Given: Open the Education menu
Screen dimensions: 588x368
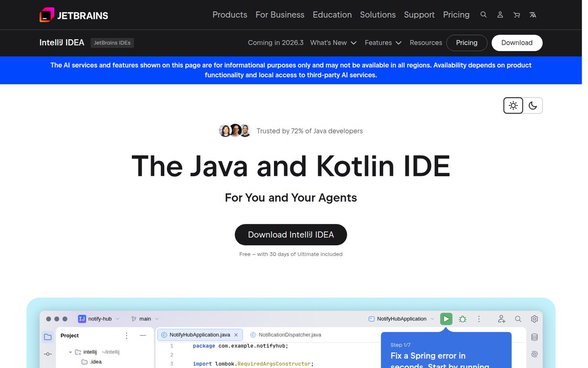Looking at the screenshot, I should [332, 15].
